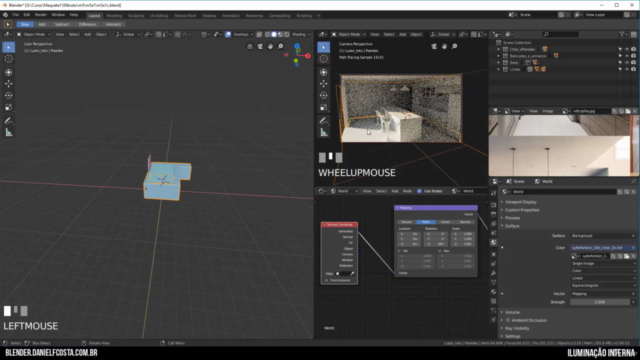Toggle camera view icon in left viewport
The width and height of the screenshot is (640, 360).
click(260, 47)
